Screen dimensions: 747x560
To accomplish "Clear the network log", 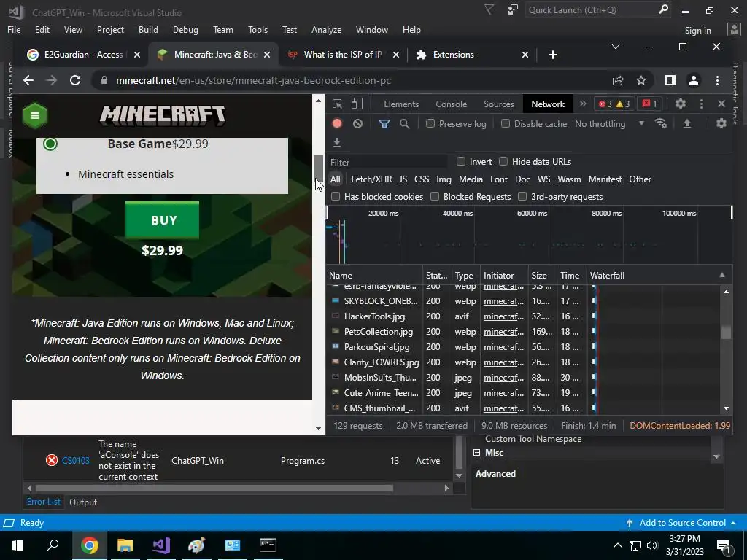I will (x=357, y=124).
